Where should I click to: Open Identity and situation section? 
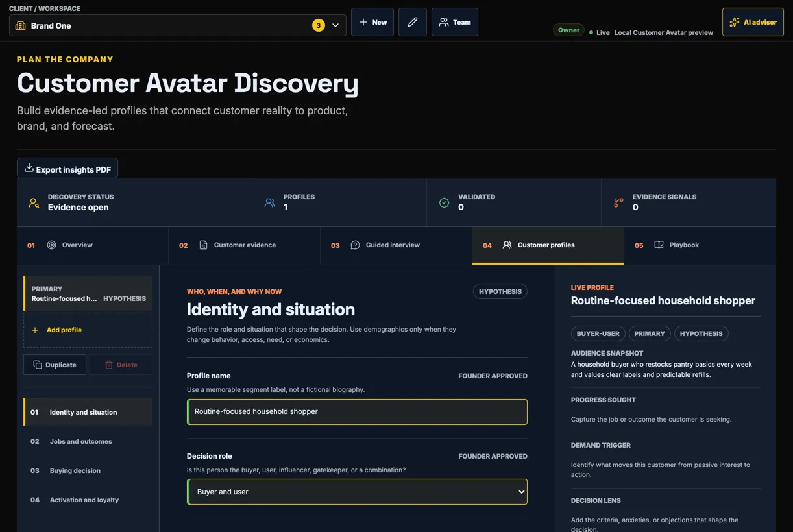point(88,412)
